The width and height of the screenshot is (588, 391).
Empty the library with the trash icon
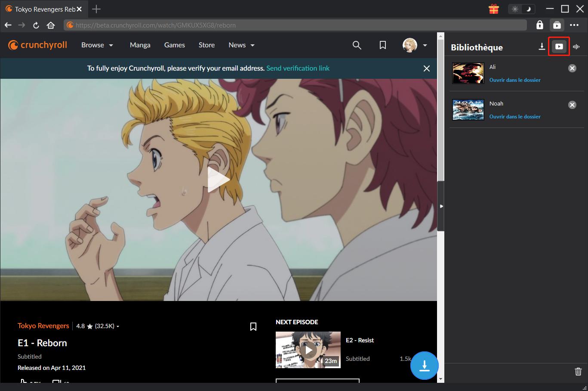[x=578, y=371]
